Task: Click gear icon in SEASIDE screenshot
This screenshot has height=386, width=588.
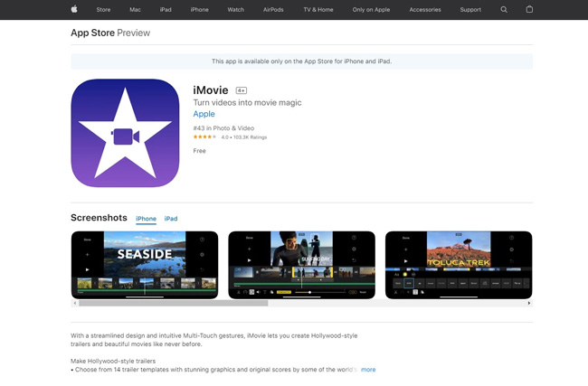Action: [202, 254]
